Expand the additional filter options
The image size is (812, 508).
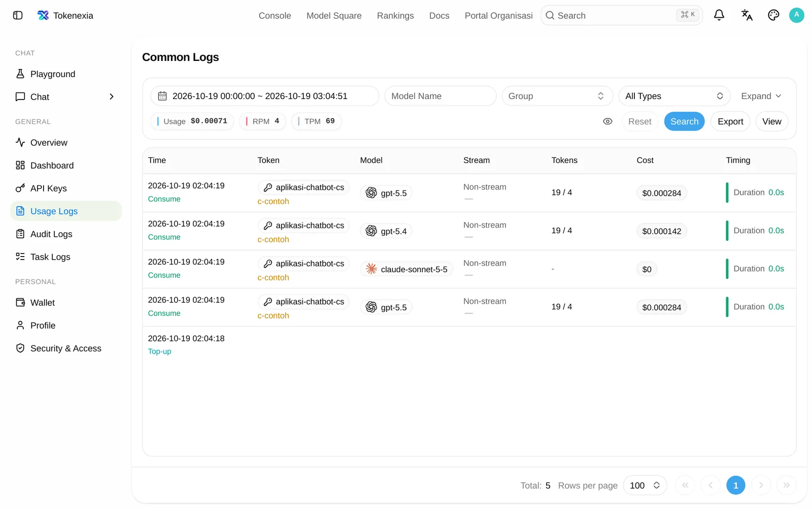(761, 96)
